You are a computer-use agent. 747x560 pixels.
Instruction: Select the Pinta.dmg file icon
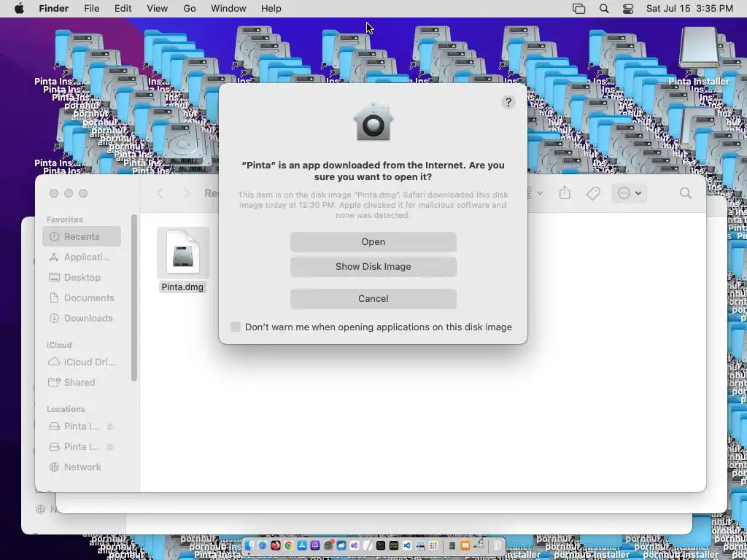click(183, 252)
